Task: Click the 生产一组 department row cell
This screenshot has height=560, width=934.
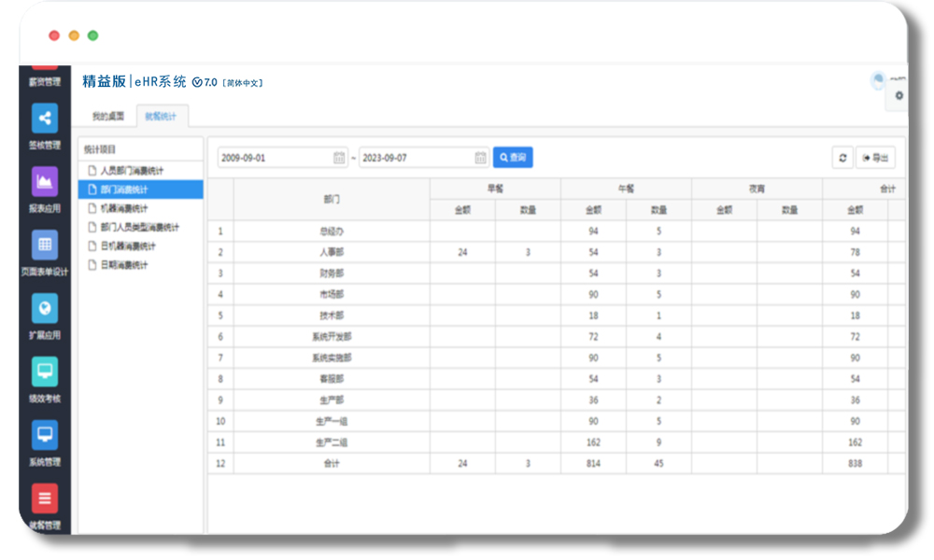Action: [332, 421]
